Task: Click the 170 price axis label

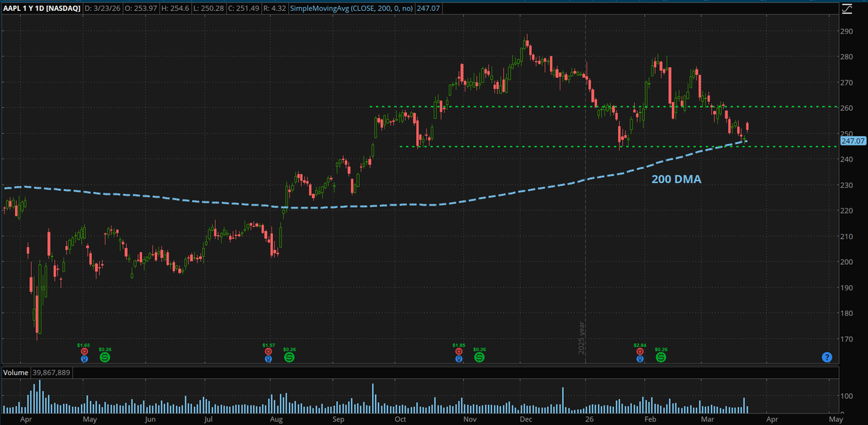Action: 847,339
